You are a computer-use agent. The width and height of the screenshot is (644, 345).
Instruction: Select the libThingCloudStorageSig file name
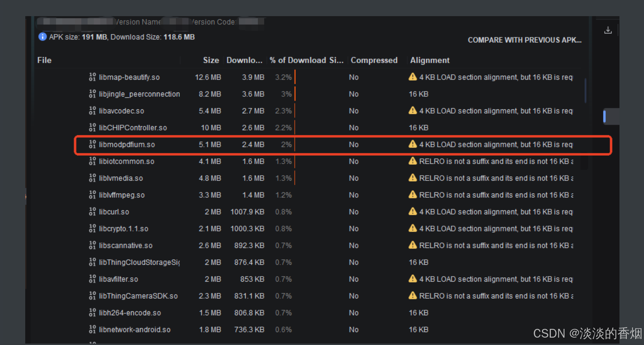(139, 262)
